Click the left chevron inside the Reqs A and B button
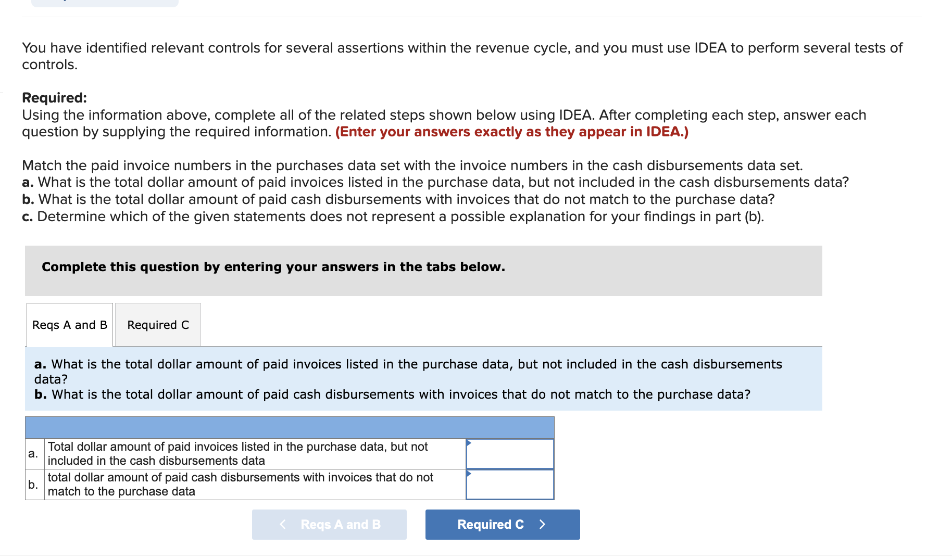 click(x=283, y=525)
